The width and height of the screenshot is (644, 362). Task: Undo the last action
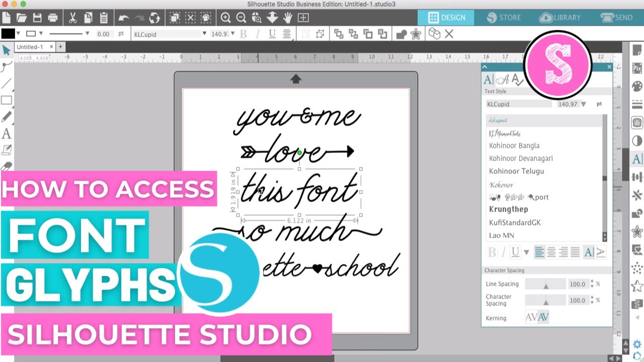pos(123,18)
